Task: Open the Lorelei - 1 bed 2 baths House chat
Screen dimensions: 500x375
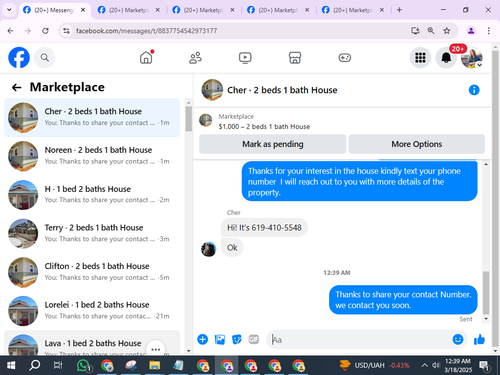Action: point(92,311)
